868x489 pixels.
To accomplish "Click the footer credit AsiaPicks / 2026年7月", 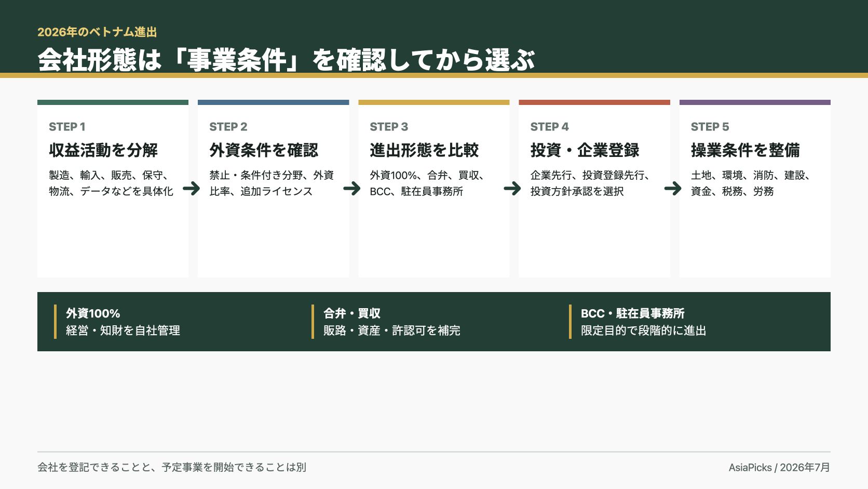I will (779, 467).
